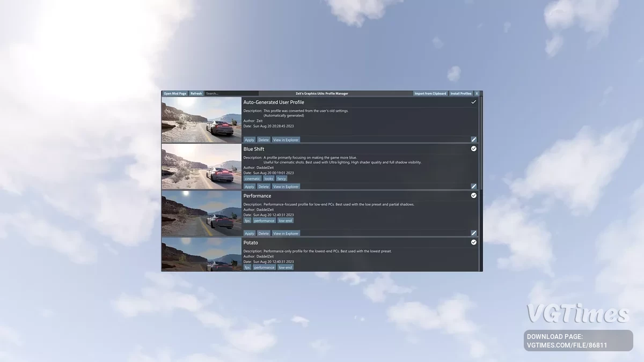
Task: Open the edit pencil on Blue Shift profile
Action: pos(473,186)
